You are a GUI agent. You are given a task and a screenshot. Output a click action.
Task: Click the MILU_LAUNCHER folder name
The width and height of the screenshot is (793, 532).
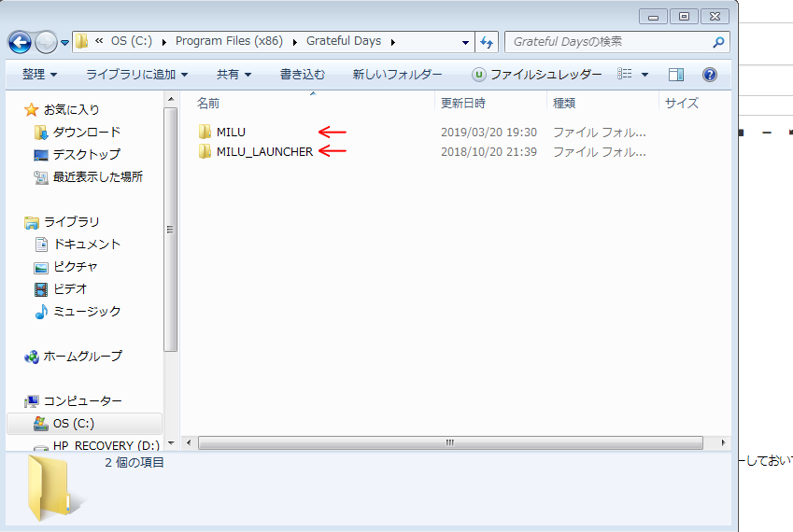pos(264,151)
